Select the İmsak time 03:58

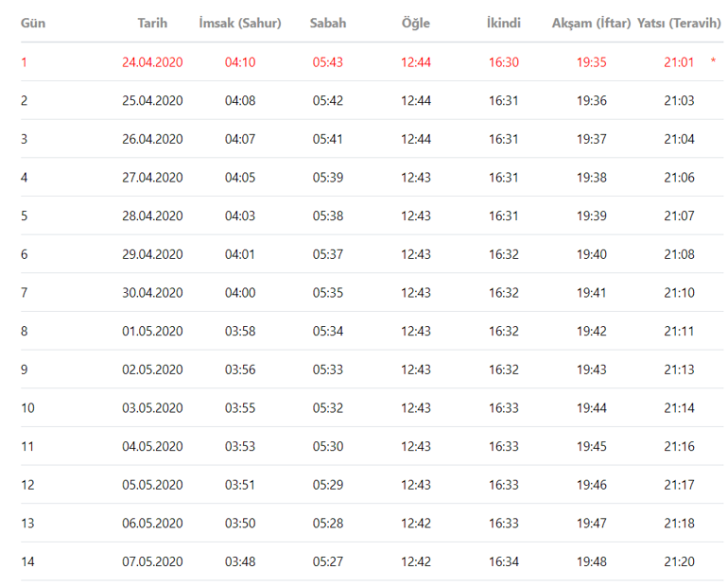pos(240,332)
